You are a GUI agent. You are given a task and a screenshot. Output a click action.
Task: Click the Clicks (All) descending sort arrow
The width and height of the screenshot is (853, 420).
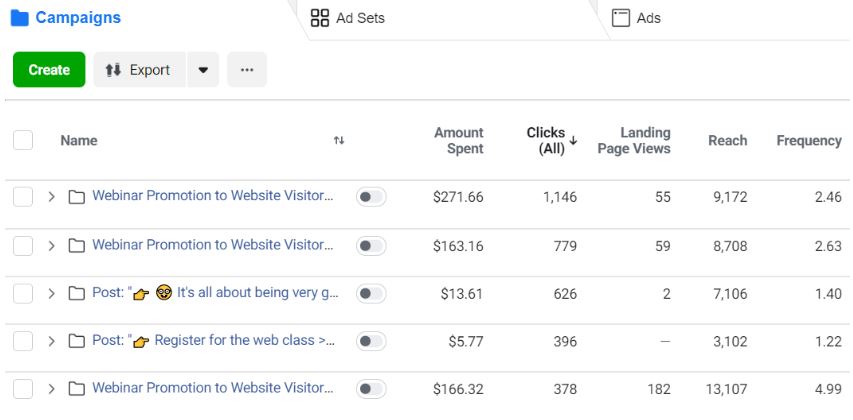[x=573, y=141]
